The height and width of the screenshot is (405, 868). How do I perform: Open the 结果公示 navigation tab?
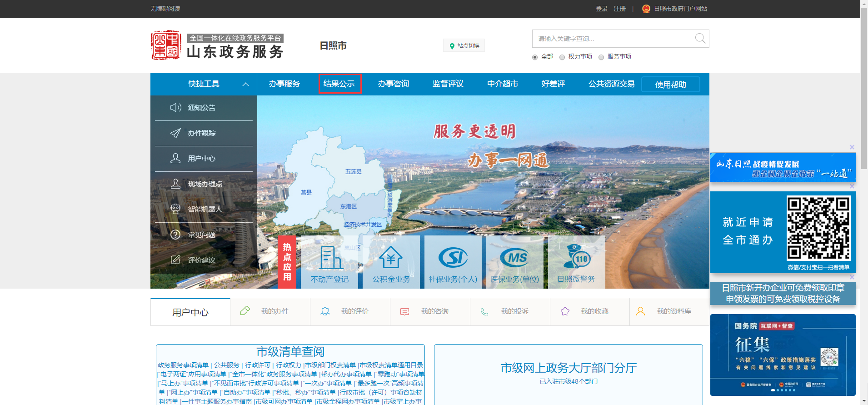(339, 84)
